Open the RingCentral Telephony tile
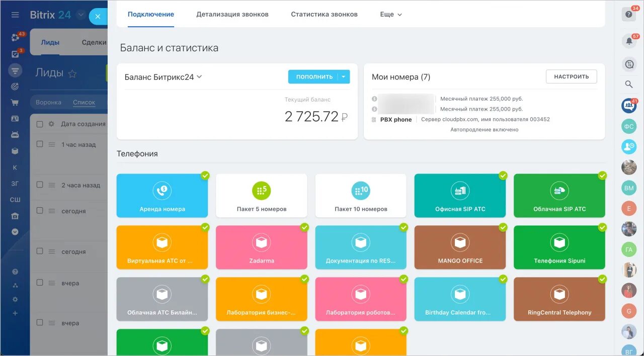Image resolution: width=644 pixels, height=356 pixels. (559, 299)
